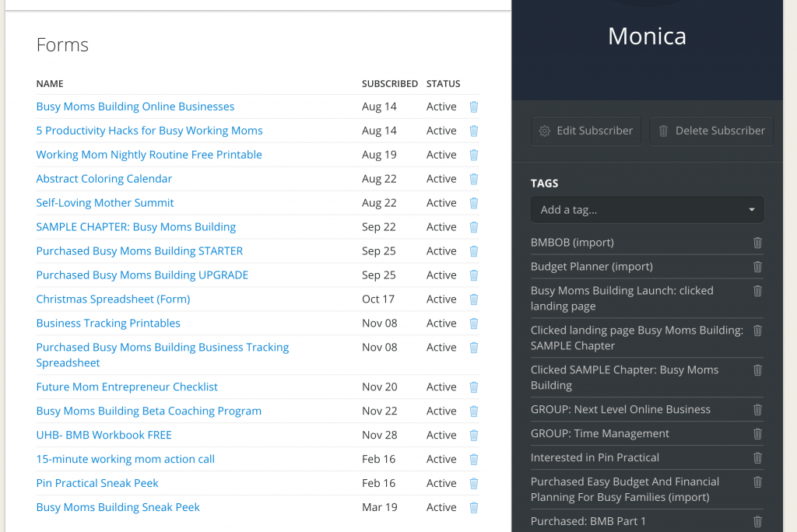Image resolution: width=797 pixels, height=532 pixels.
Task: Delete the Interested in Pin Practical tag
Action: point(757,458)
